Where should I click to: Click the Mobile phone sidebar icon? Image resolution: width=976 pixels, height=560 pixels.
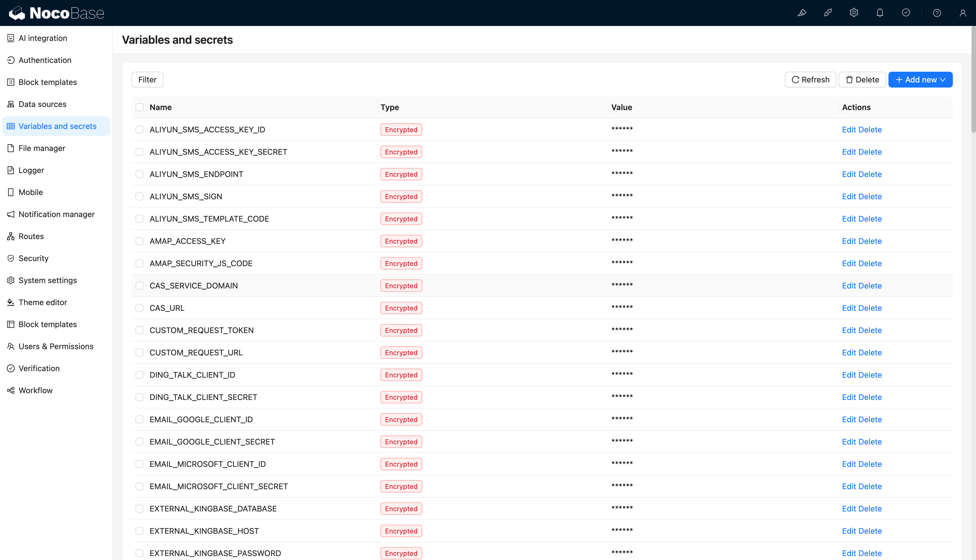11,192
